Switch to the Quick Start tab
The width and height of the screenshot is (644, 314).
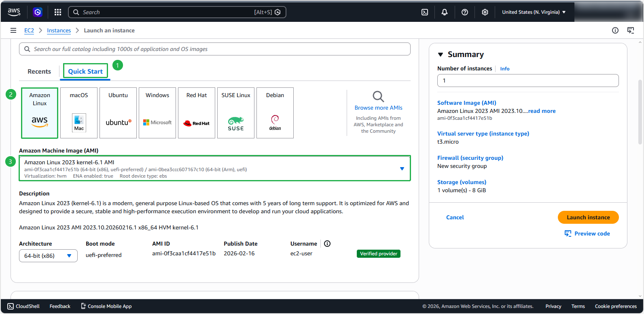85,72
